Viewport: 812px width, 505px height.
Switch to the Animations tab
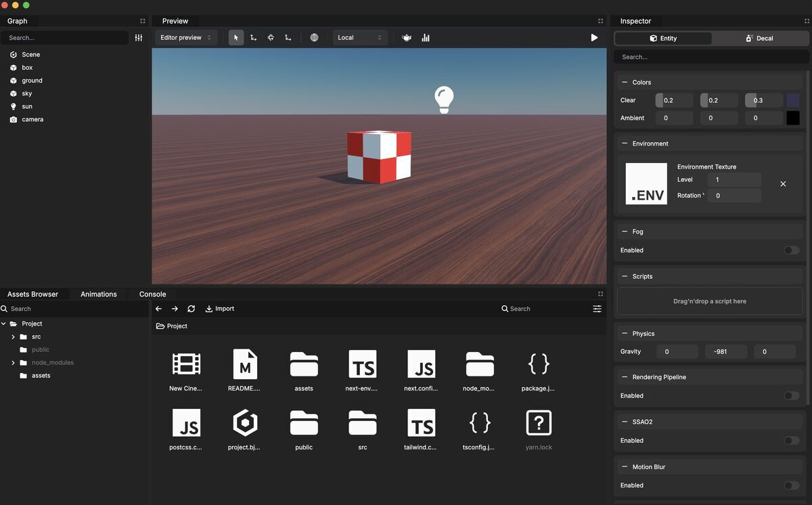coord(99,294)
